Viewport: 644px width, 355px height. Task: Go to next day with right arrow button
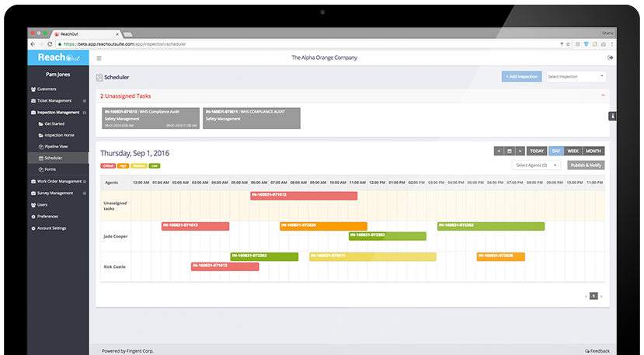coord(520,151)
